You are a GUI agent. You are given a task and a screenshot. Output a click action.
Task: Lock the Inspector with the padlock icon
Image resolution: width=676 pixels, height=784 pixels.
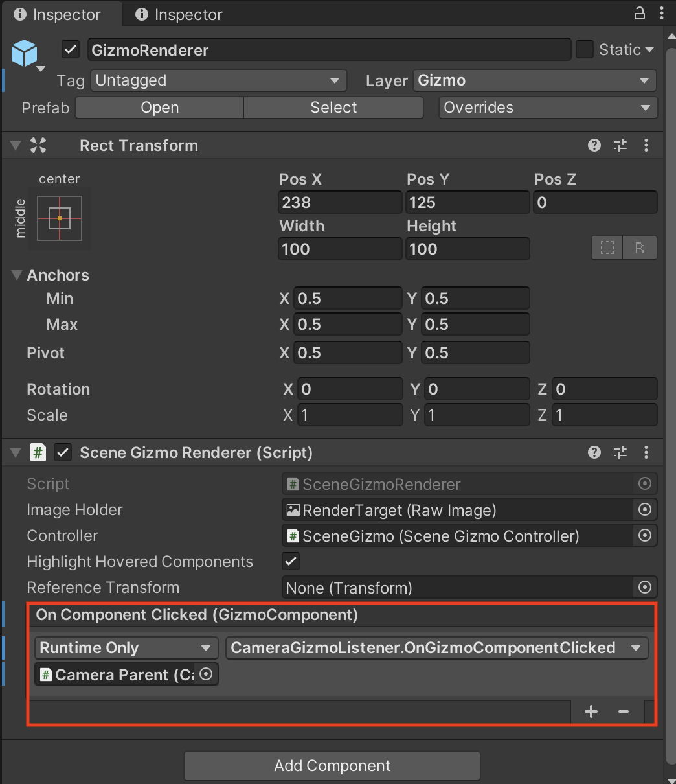[x=639, y=13]
